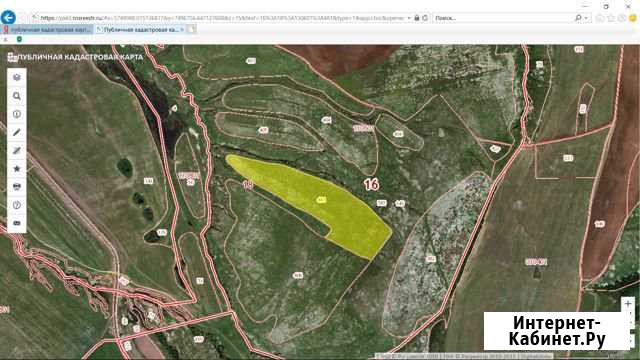Switch to the first Yandex browser tab
The width and height of the screenshot is (640, 360).
tap(47, 30)
